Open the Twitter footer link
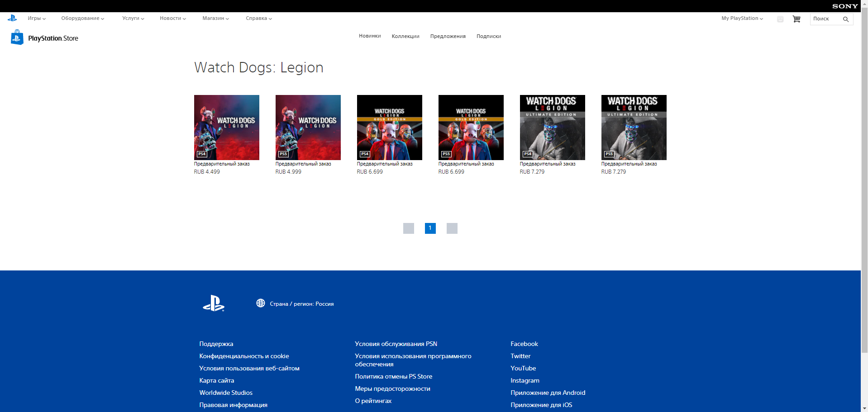Screen dimensions: 868x412 [x=520, y=356]
